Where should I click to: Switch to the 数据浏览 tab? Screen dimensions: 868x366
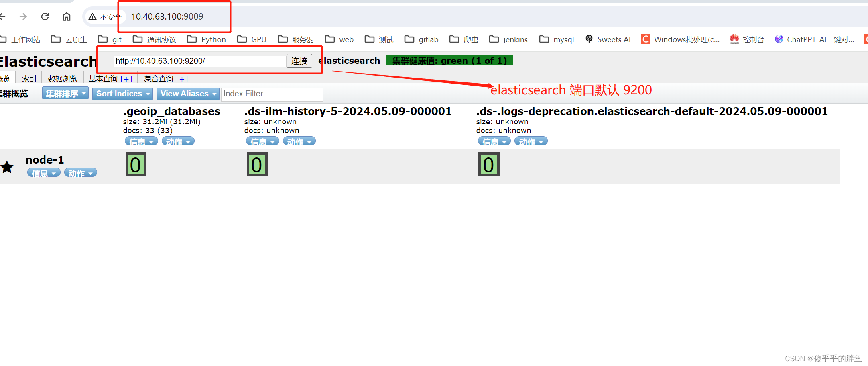62,78
